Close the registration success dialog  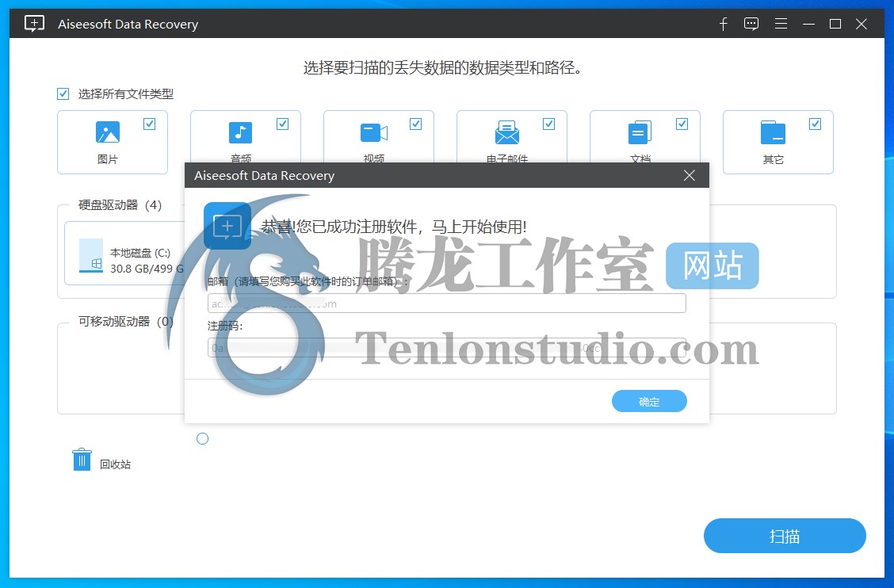pyautogui.click(x=690, y=175)
